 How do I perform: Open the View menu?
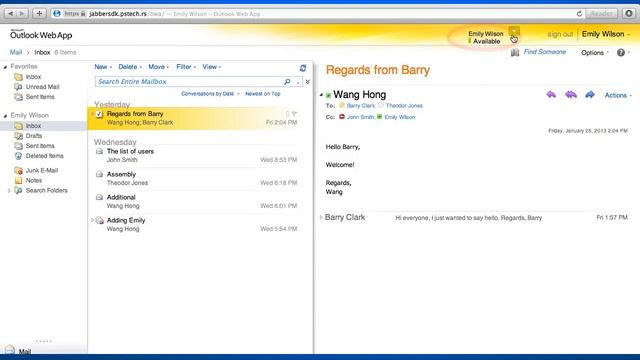pyautogui.click(x=211, y=67)
